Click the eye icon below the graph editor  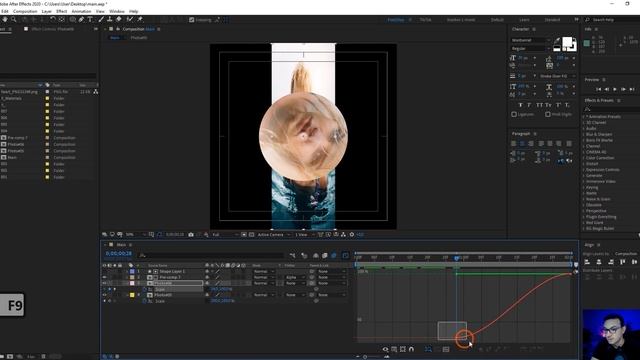tap(385, 349)
